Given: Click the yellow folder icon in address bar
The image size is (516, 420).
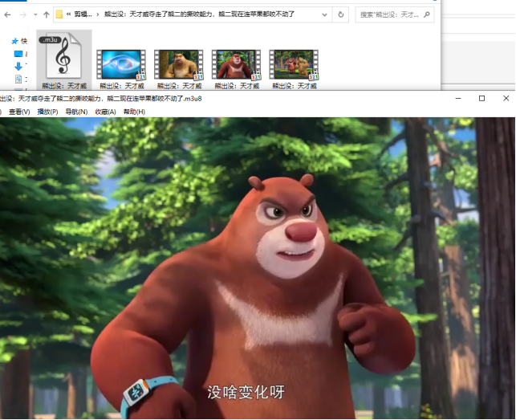Looking at the screenshot, I should pyautogui.click(x=59, y=14).
